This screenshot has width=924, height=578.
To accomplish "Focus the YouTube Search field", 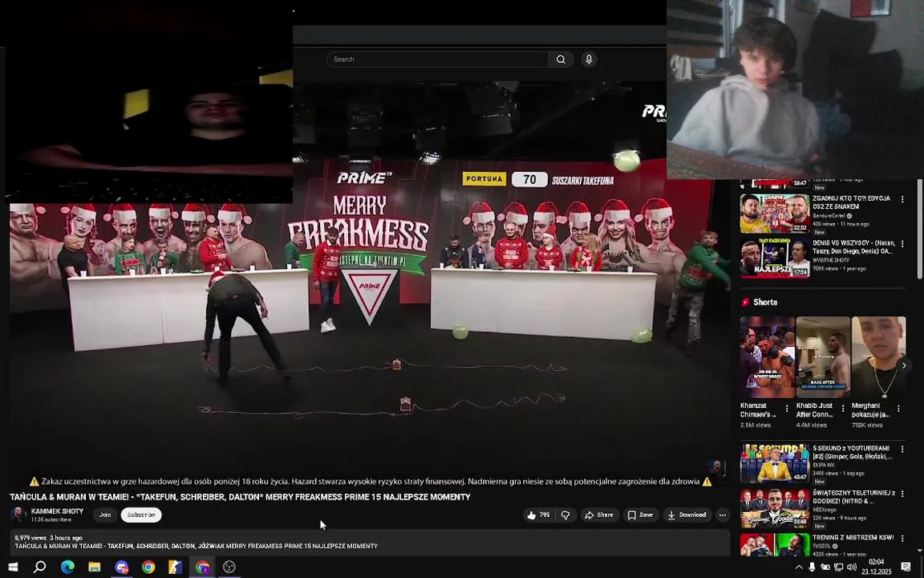I will point(437,59).
